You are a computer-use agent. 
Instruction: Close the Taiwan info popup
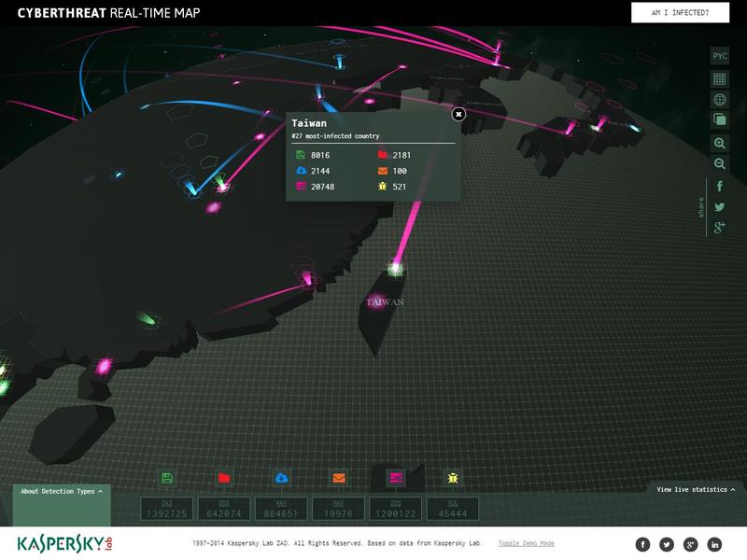(x=458, y=115)
